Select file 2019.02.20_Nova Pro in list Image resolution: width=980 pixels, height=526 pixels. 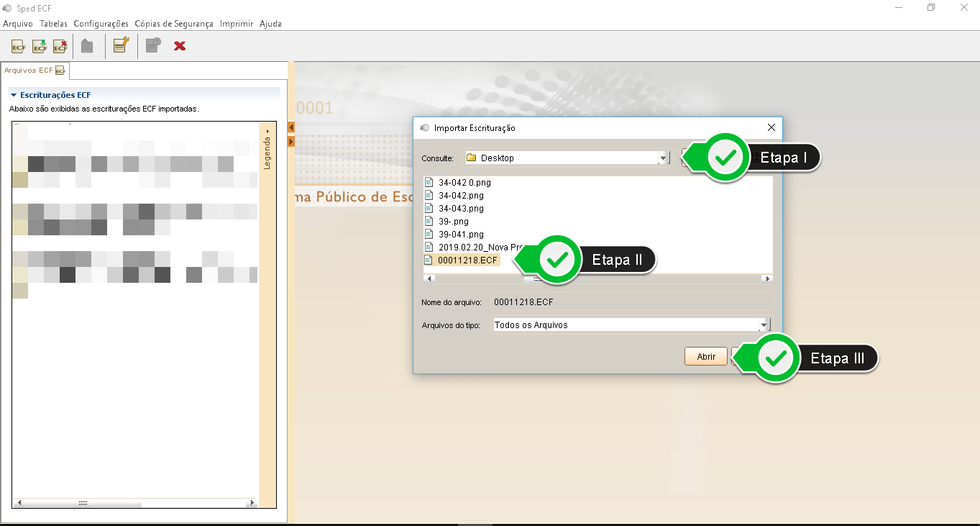[x=479, y=248]
